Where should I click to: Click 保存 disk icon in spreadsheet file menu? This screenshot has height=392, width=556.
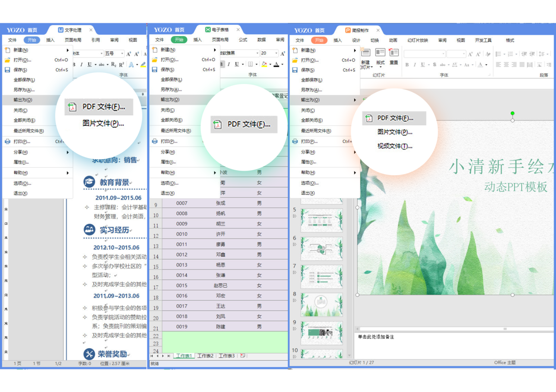pyautogui.click(x=155, y=70)
